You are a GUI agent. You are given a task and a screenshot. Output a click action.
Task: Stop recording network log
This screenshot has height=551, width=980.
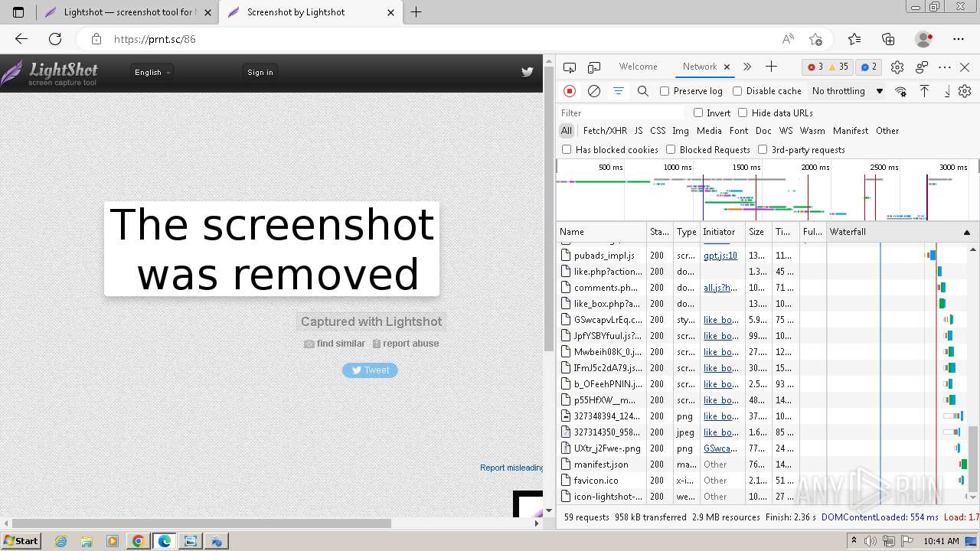570,91
